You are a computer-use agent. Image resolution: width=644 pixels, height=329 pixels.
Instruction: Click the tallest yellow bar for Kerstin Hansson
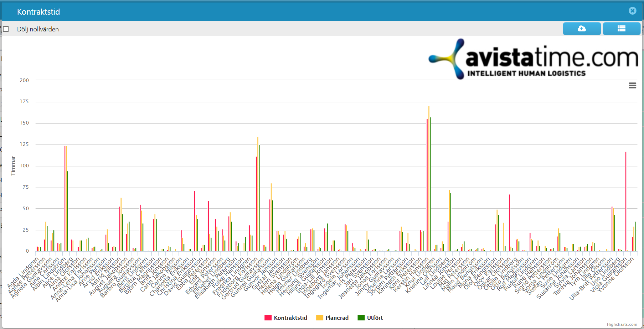(x=429, y=178)
